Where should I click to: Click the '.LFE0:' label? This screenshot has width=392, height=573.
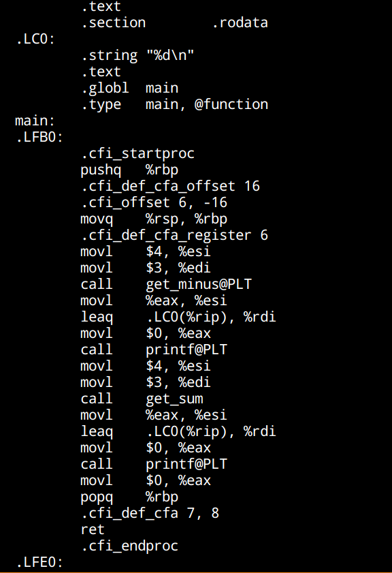click(39, 562)
